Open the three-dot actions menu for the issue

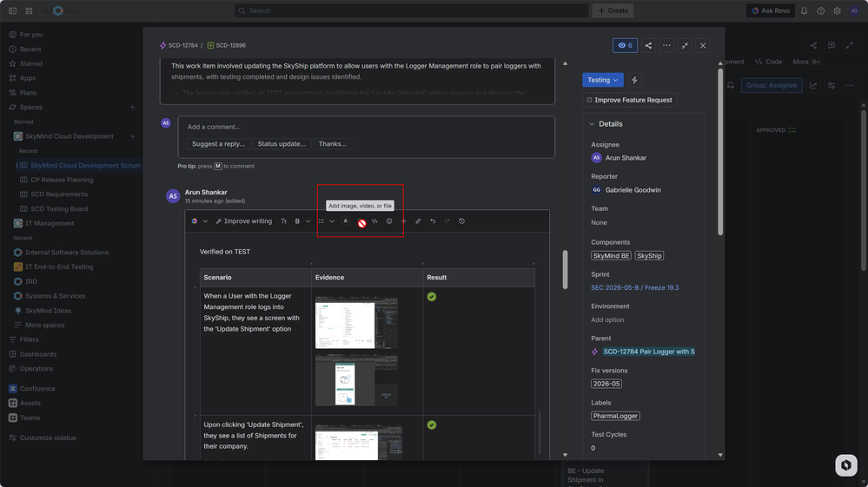click(666, 45)
